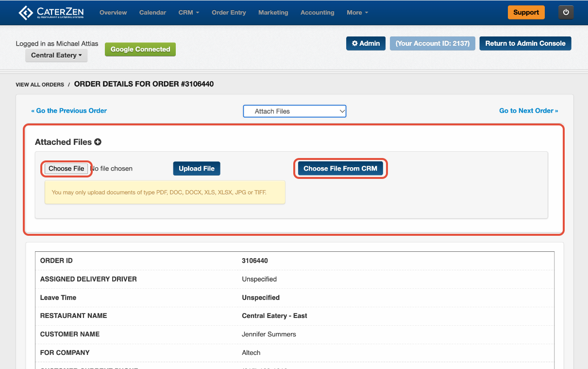Open the Admin settings button

[366, 43]
